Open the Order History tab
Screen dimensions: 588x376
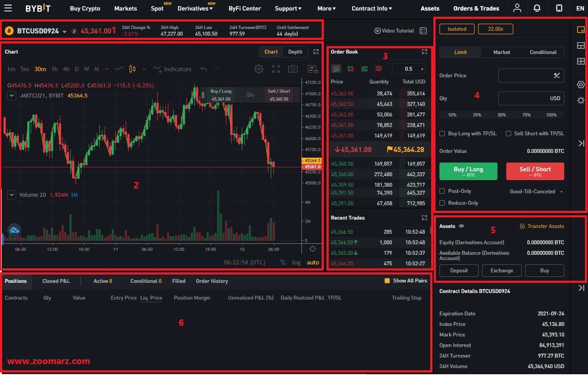pyautogui.click(x=212, y=281)
